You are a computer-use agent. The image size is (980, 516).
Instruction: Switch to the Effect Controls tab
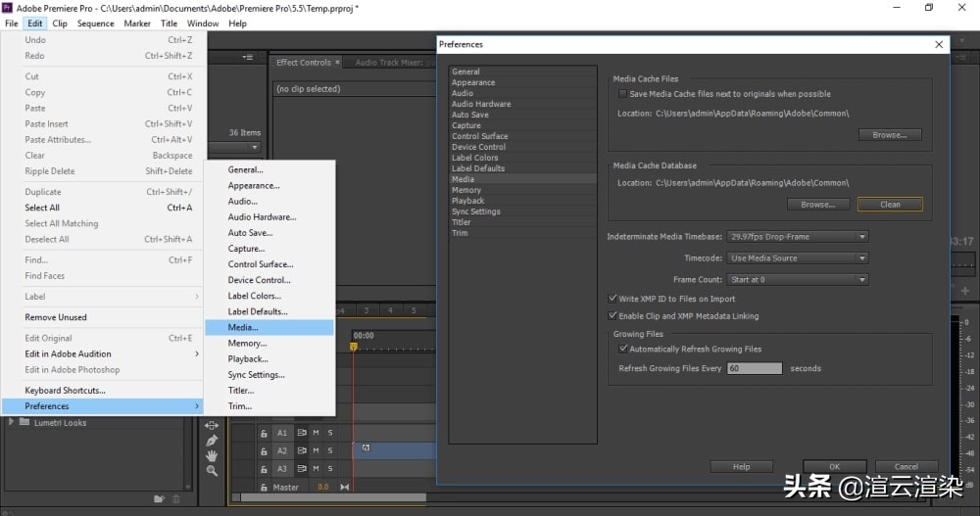303,63
